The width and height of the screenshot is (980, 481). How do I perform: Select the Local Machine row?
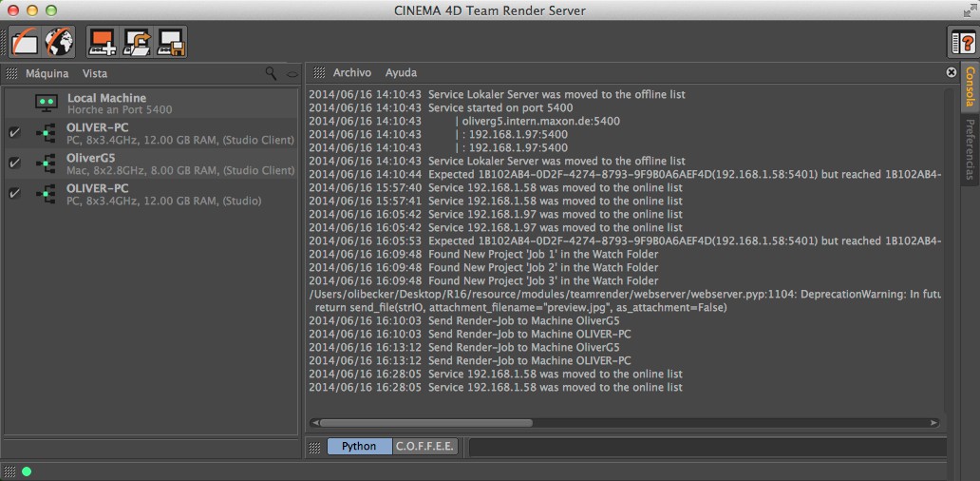pyautogui.click(x=150, y=104)
